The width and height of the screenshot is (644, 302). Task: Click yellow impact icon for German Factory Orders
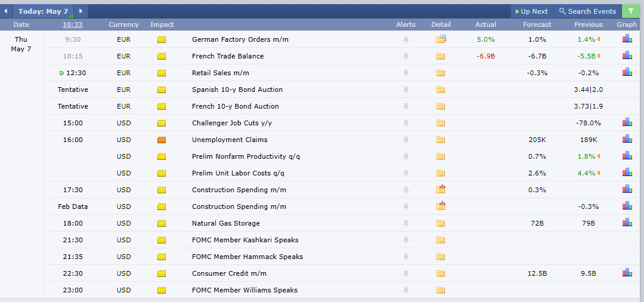[162, 39]
